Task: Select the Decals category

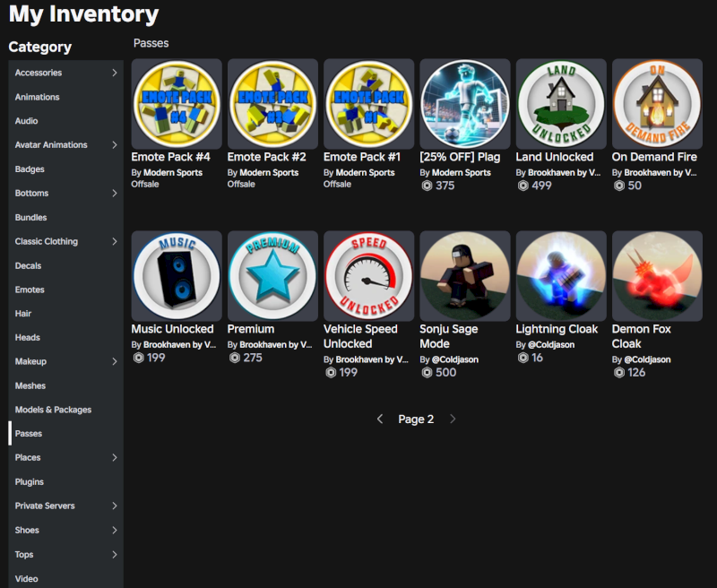Action: coord(65,265)
